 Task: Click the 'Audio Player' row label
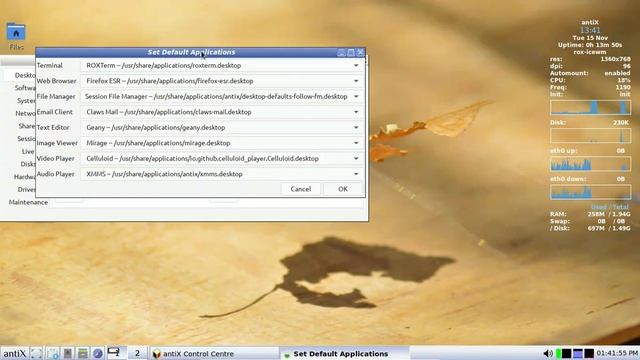click(56, 174)
